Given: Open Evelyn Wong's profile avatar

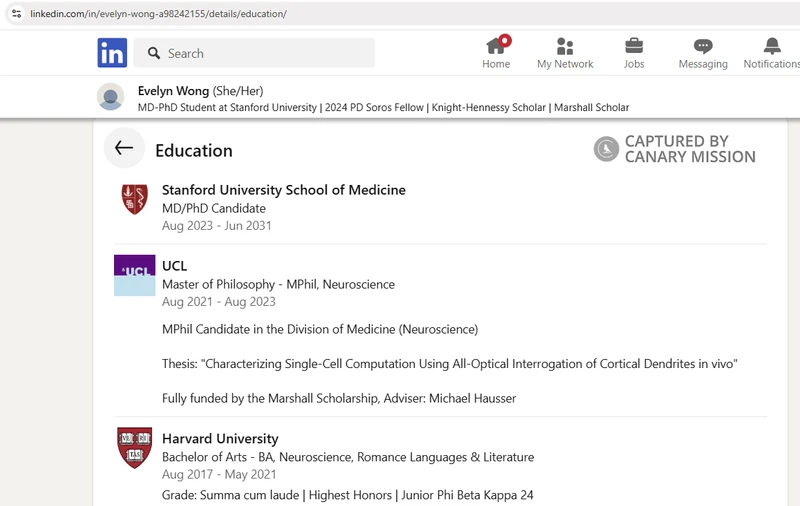Looking at the screenshot, I should (x=111, y=97).
